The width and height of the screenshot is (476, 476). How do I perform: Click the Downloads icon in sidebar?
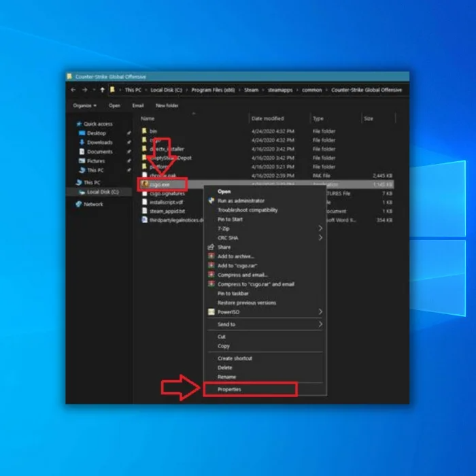[x=82, y=142]
